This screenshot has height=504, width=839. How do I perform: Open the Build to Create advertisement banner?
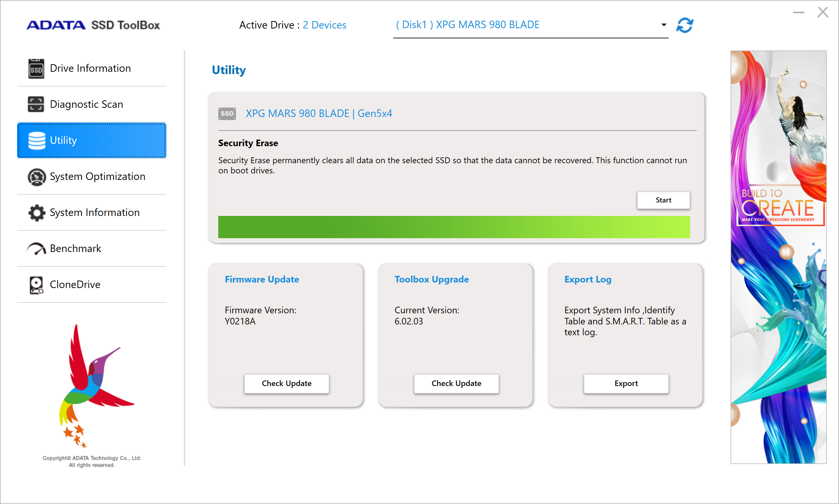778,257
